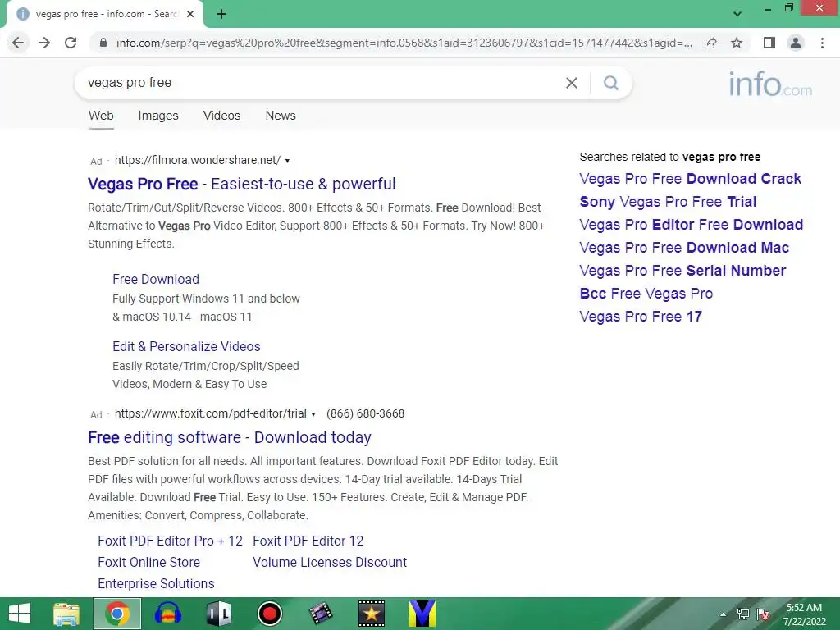Open Volume Licenses Discount link
Image resolution: width=840 pixels, height=630 pixels.
(x=330, y=563)
